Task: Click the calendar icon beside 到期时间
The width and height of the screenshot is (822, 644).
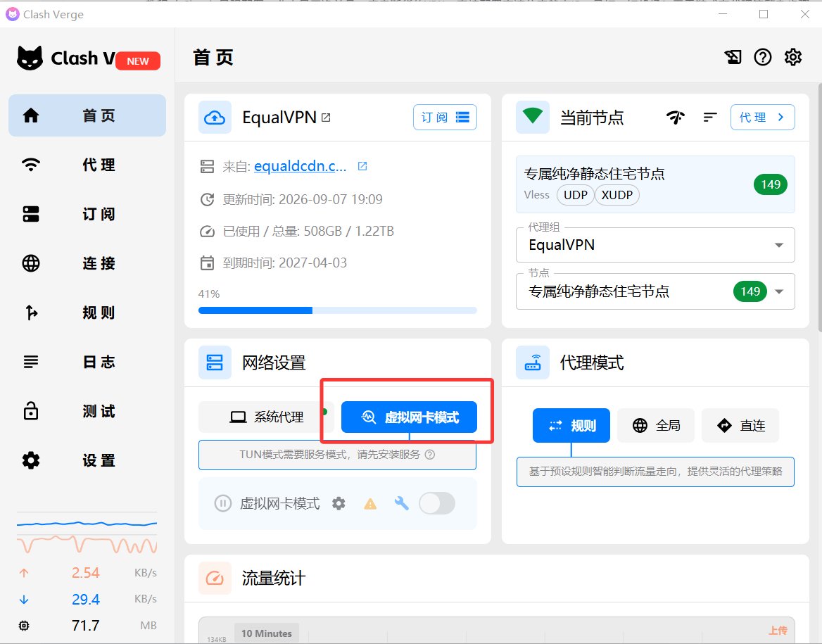Action: (x=208, y=263)
